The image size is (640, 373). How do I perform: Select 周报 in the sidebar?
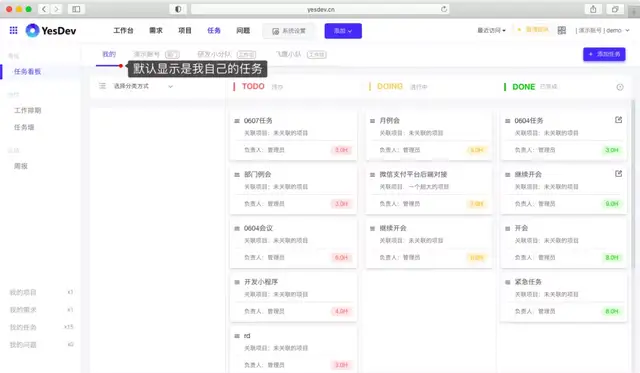[x=21, y=166]
